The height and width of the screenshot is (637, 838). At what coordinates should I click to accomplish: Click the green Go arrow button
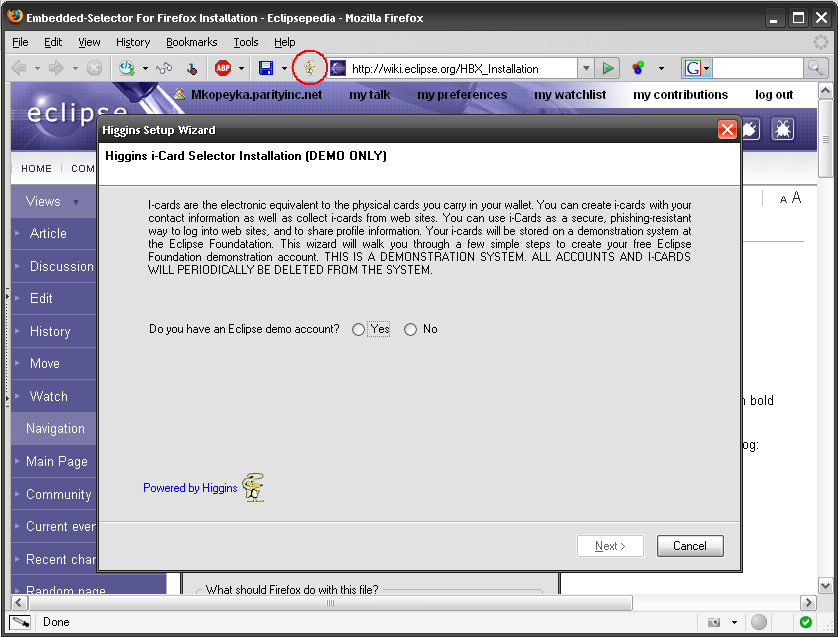pyautogui.click(x=608, y=68)
